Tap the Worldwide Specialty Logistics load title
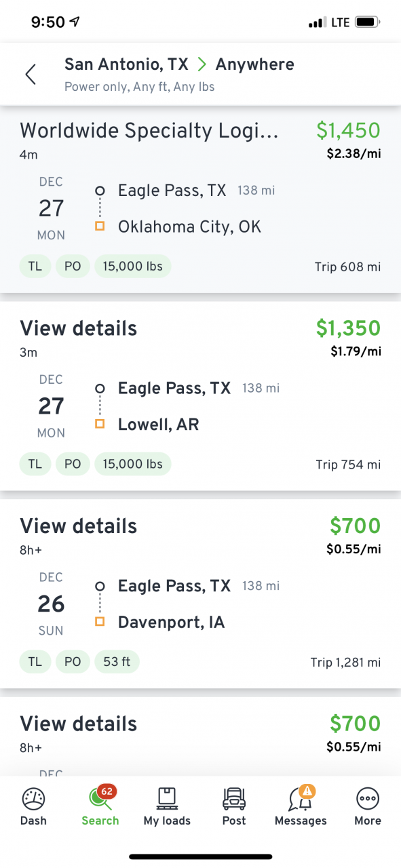Screen dimensions: 401x868 tap(149, 130)
